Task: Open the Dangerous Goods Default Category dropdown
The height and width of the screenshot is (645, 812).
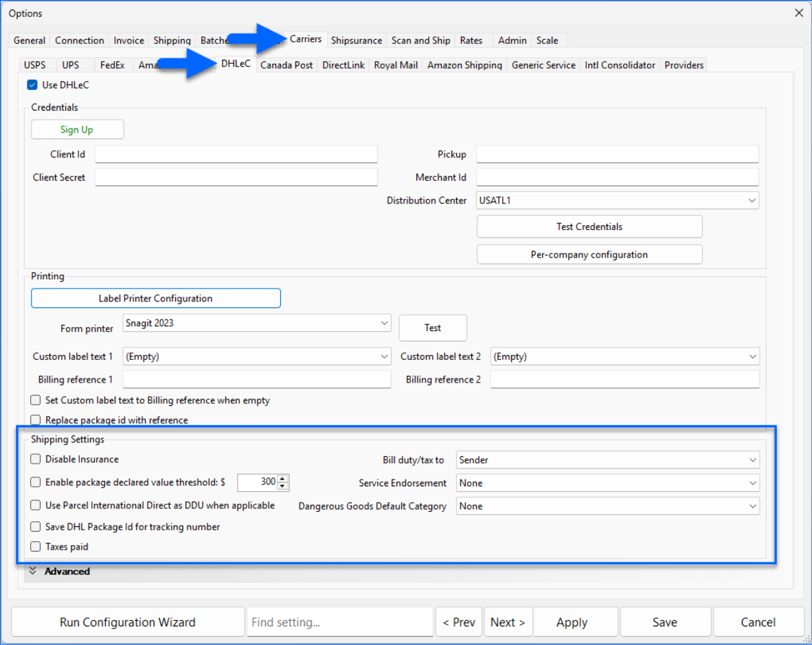Action: pos(607,506)
